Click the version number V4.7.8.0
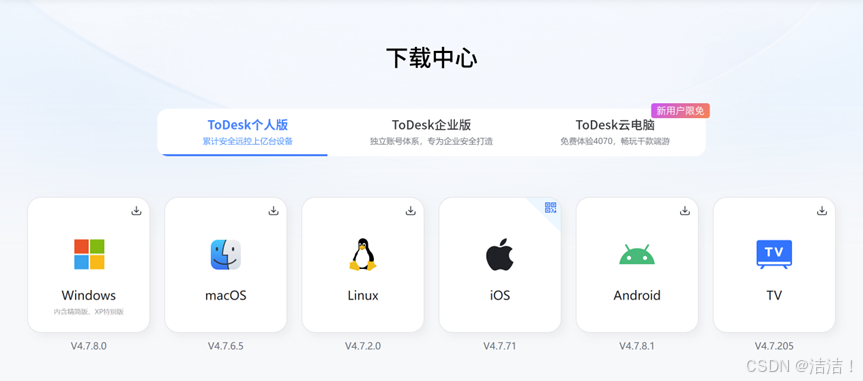Screen dimensions: 863x381 89,346
